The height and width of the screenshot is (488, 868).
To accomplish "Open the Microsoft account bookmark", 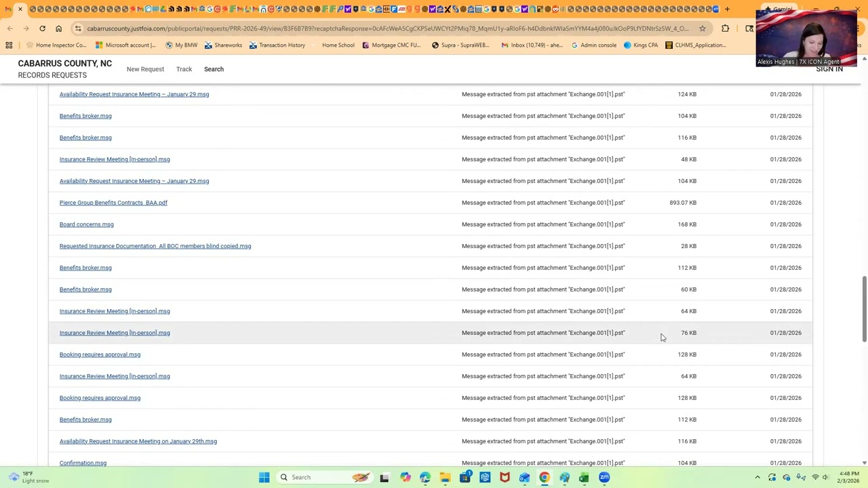I will click(125, 45).
